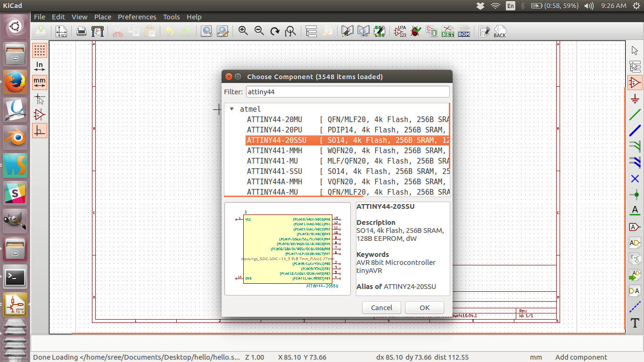
Task: Switch units to millimeters
Action: coord(40,82)
